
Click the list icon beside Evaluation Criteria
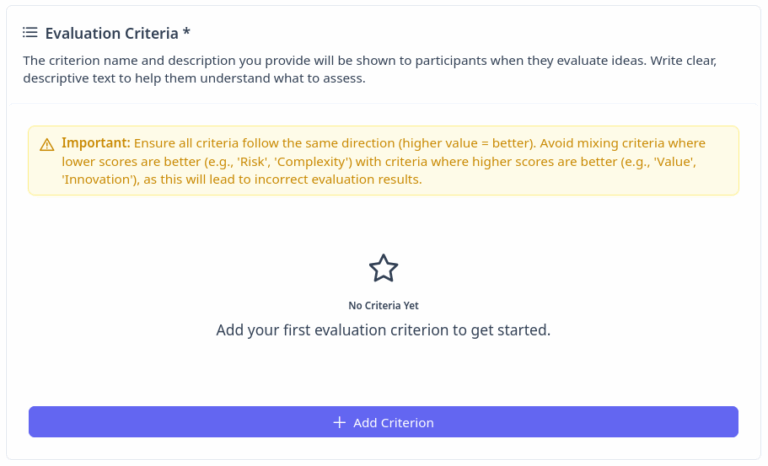(30, 33)
